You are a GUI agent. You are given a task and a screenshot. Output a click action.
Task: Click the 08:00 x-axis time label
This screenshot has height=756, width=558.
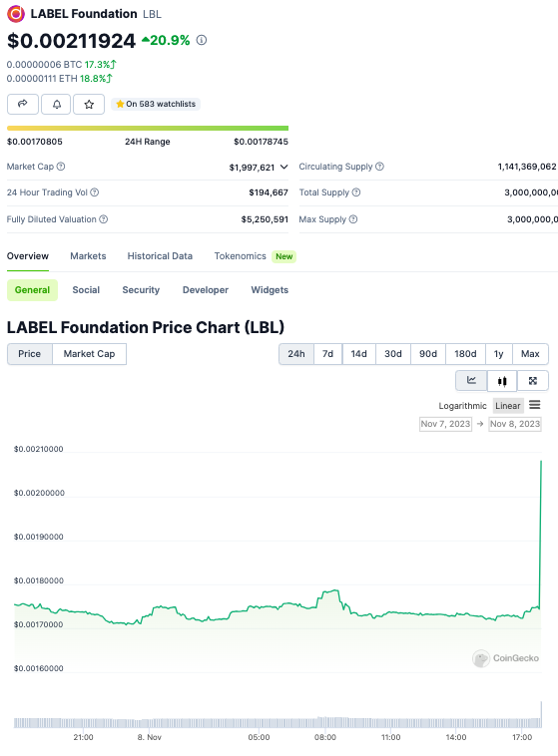325,737
